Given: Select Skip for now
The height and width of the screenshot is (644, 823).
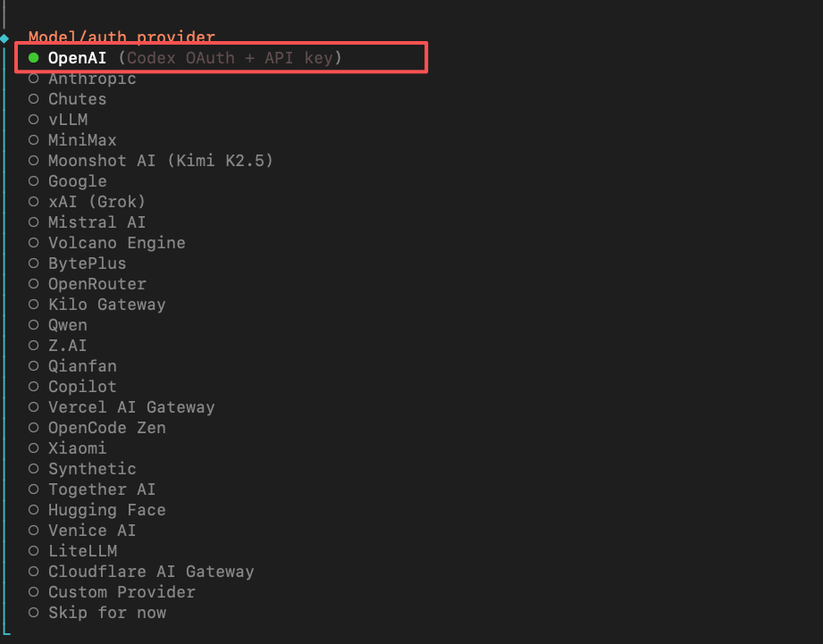Looking at the screenshot, I should coord(106,613).
